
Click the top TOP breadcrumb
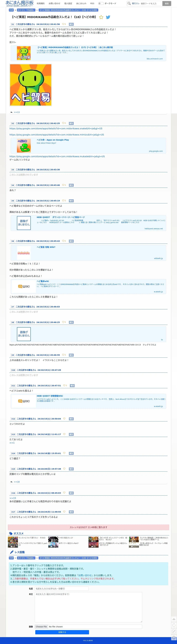(11, 10)
